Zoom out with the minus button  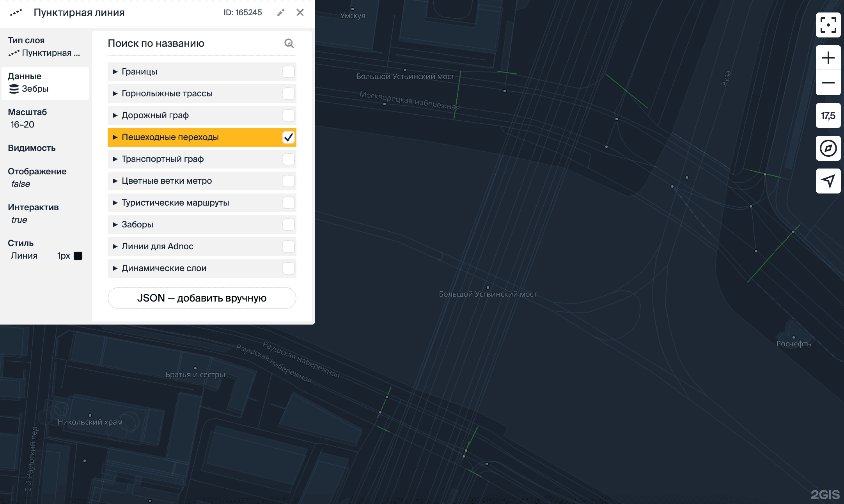click(x=828, y=83)
